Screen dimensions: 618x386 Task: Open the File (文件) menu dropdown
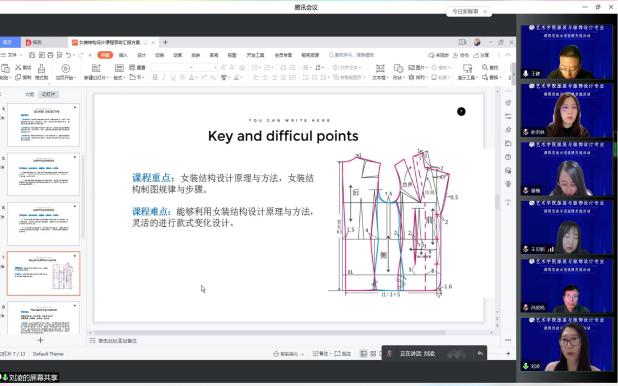point(12,55)
